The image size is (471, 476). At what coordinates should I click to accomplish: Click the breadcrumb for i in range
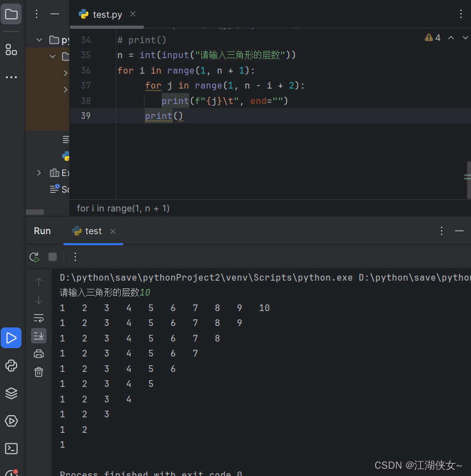pyautogui.click(x=123, y=208)
